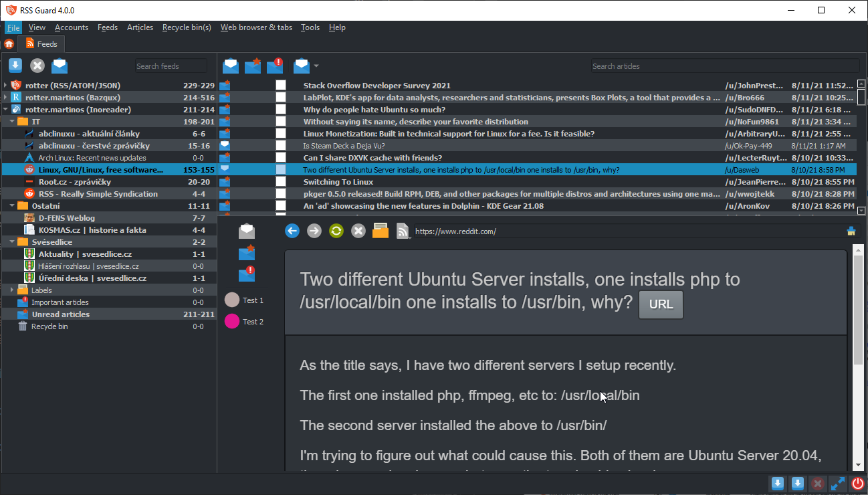868x495 pixels.
Task: Go back using the browser back arrow
Action: click(x=292, y=231)
